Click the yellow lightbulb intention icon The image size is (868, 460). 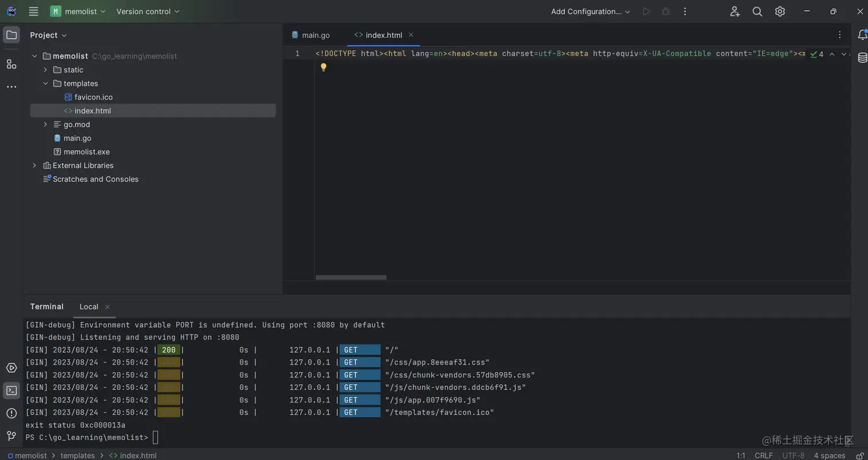click(x=324, y=67)
